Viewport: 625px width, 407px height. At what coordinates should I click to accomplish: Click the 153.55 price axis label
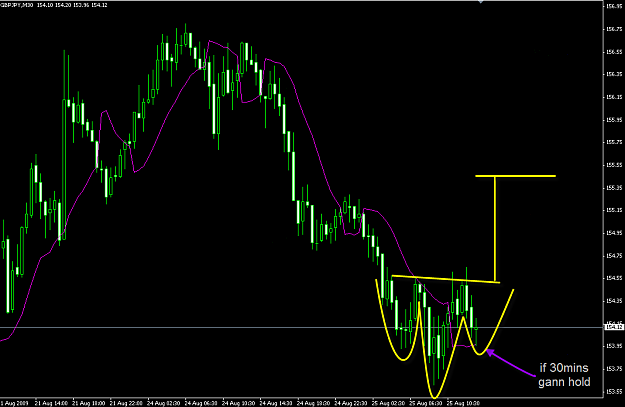pyautogui.click(x=614, y=391)
